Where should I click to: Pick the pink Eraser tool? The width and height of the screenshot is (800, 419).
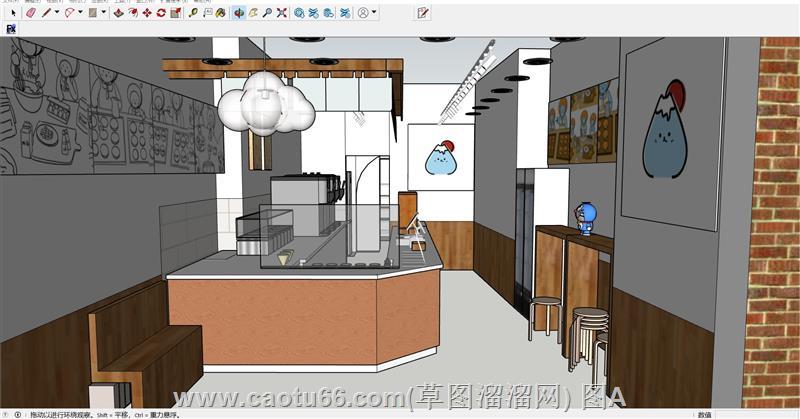[31, 13]
